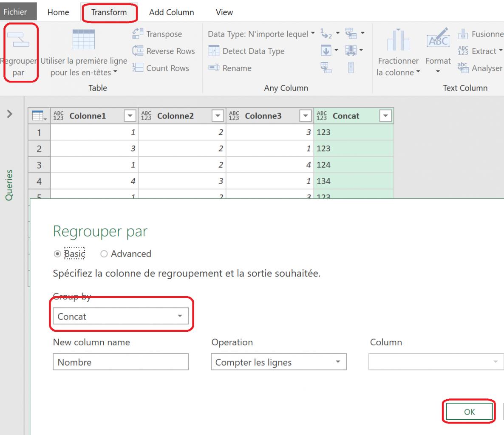
Task: Click the data type icon of Colonne2
Action: 146,116
